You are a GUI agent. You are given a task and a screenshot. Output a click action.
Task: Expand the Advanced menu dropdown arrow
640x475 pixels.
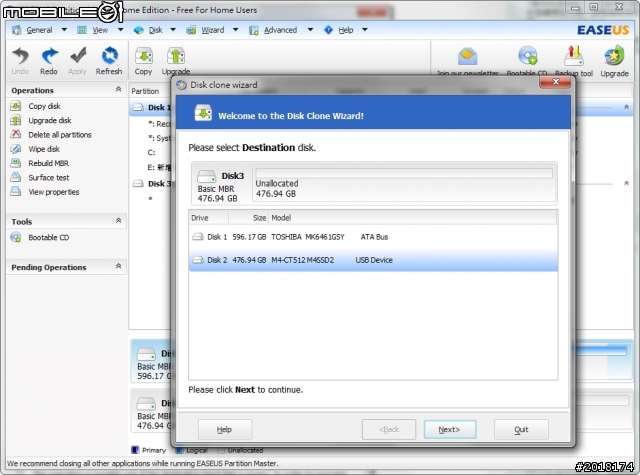(x=310, y=30)
